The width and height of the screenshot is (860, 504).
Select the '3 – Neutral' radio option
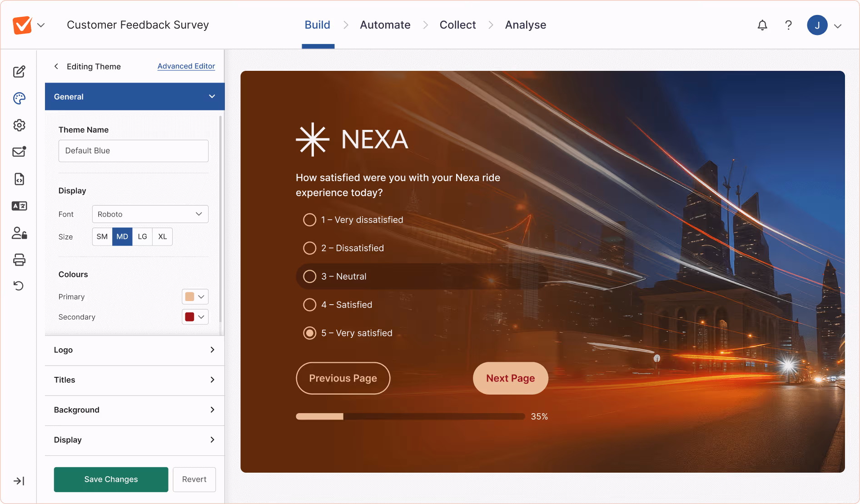(x=310, y=277)
